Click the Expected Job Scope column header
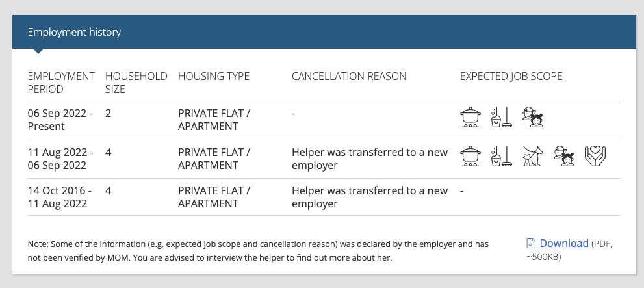The width and height of the screenshot is (644, 288). point(511,77)
